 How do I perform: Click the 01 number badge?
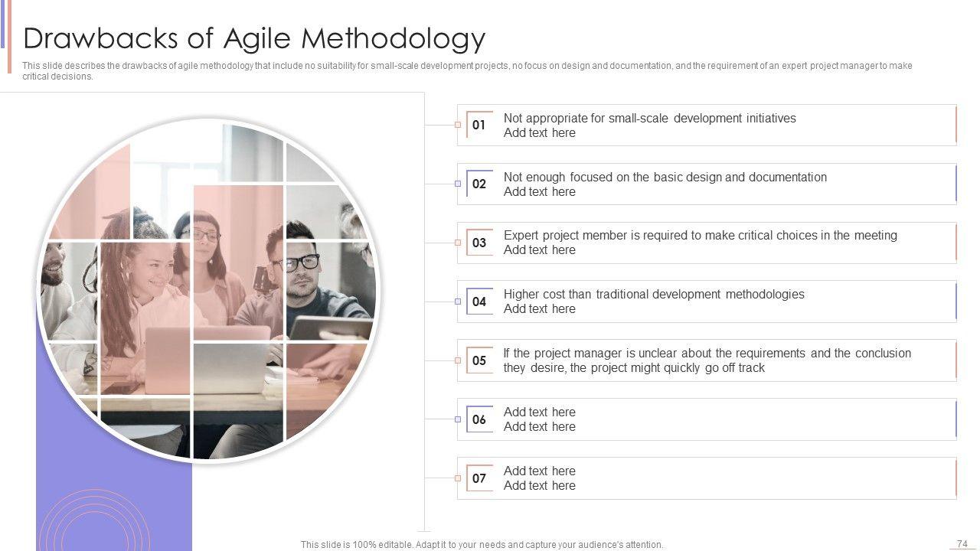coord(479,125)
